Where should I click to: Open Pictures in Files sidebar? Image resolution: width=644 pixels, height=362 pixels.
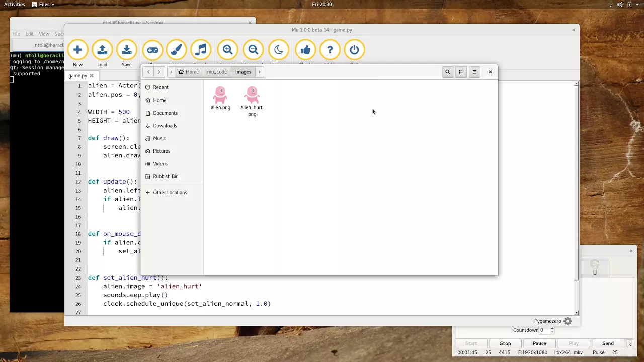tap(172, 151)
